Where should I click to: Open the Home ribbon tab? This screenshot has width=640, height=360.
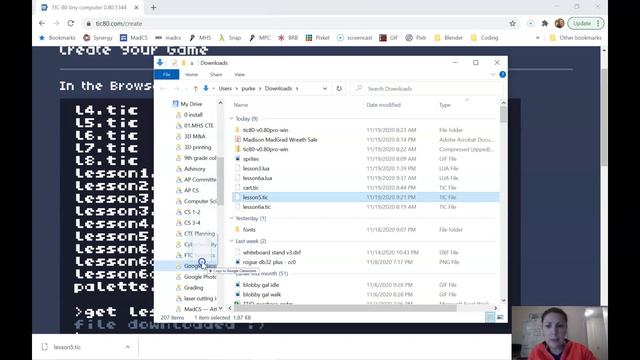point(191,75)
